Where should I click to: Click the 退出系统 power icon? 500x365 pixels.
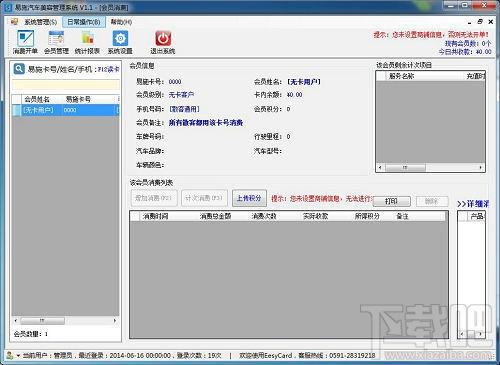pyautogui.click(x=163, y=42)
